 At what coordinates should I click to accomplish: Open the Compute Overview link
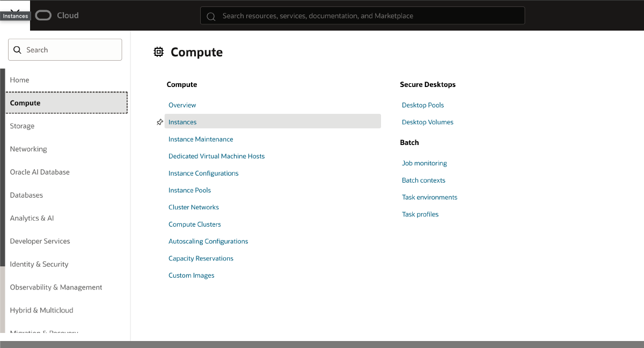(182, 105)
